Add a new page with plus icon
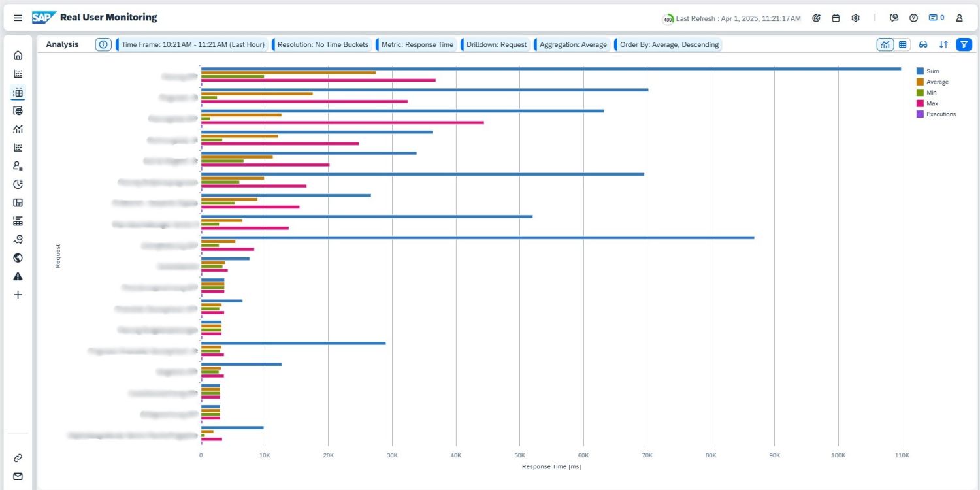The image size is (980, 490). coord(18,295)
